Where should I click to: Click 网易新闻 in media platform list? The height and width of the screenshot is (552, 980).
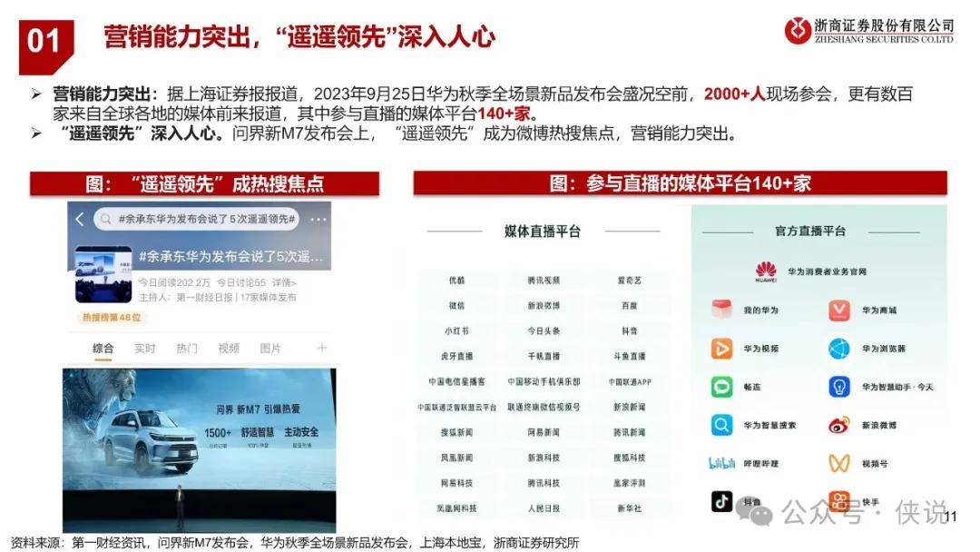544,432
